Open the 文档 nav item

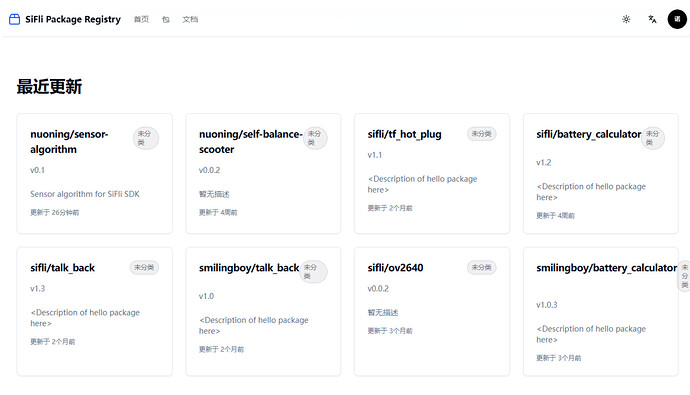tap(190, 19)
